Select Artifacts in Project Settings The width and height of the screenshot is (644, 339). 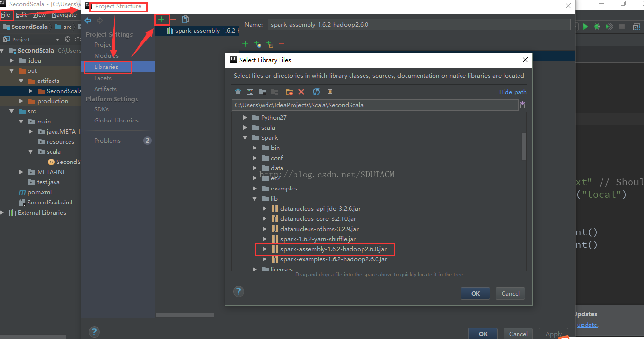(105, 89)
